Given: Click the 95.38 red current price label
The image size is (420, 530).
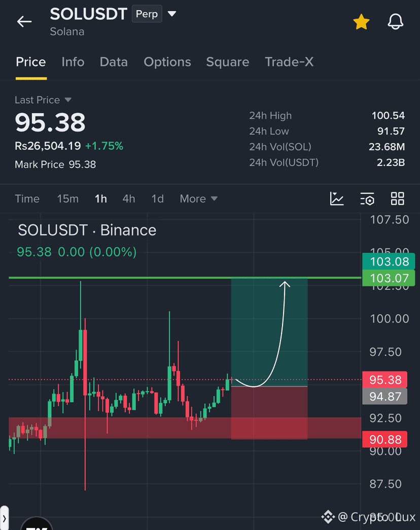Looking at the screenshot, I should [384, 380].
